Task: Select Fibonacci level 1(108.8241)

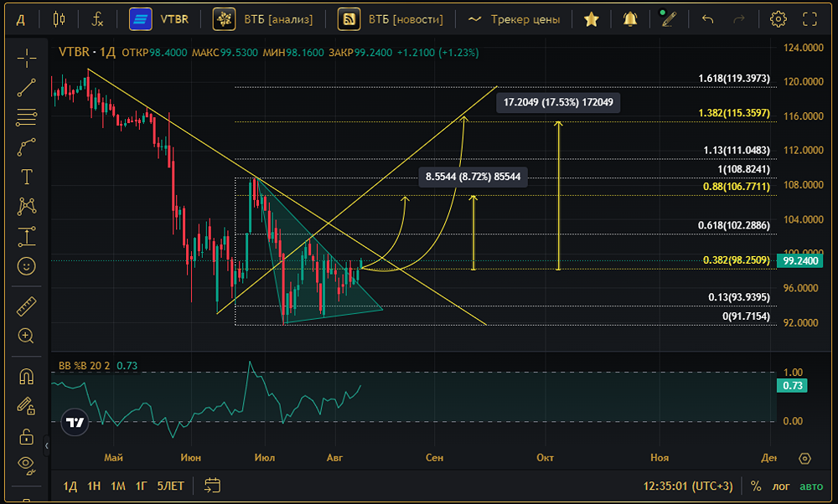Action: [743, 169]
